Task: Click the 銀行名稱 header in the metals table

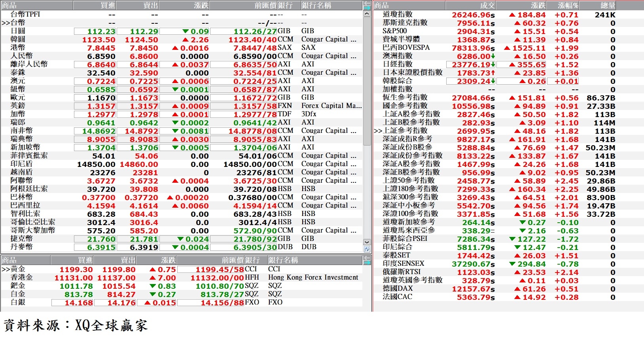Action: coord(315,260)
